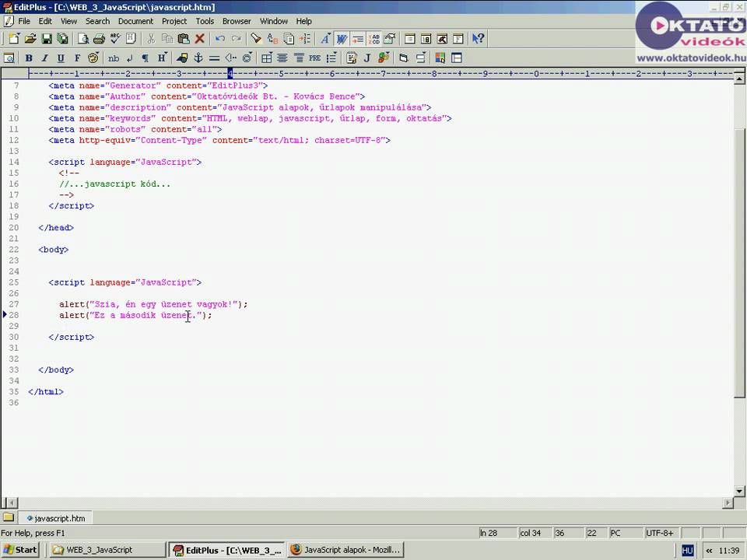The image size is (747, 560).
Task: Undo the last edit
Action: (x=220, y=39)
